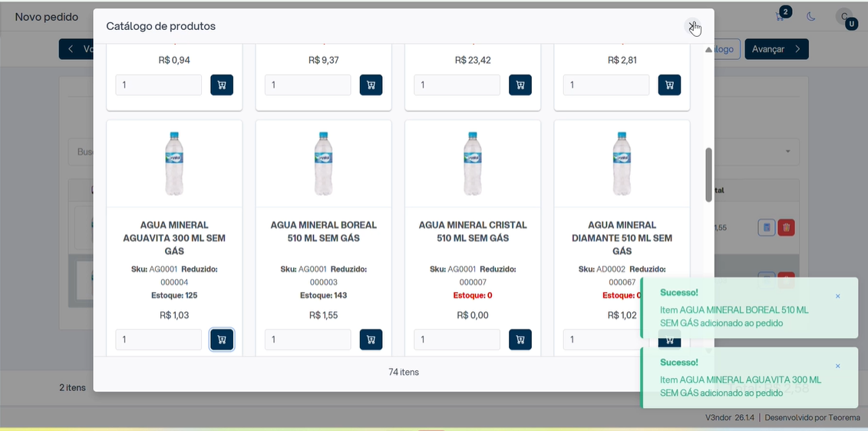This screenshot has height=431, width=868.
Task: Click the blue calculator icon in order row
Action: coord(766,227)
